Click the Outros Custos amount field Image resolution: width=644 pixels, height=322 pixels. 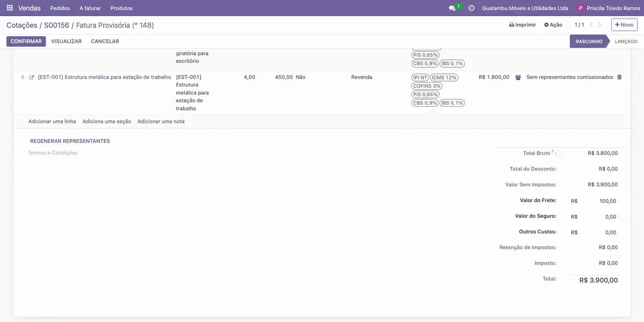tap(599, 232)
